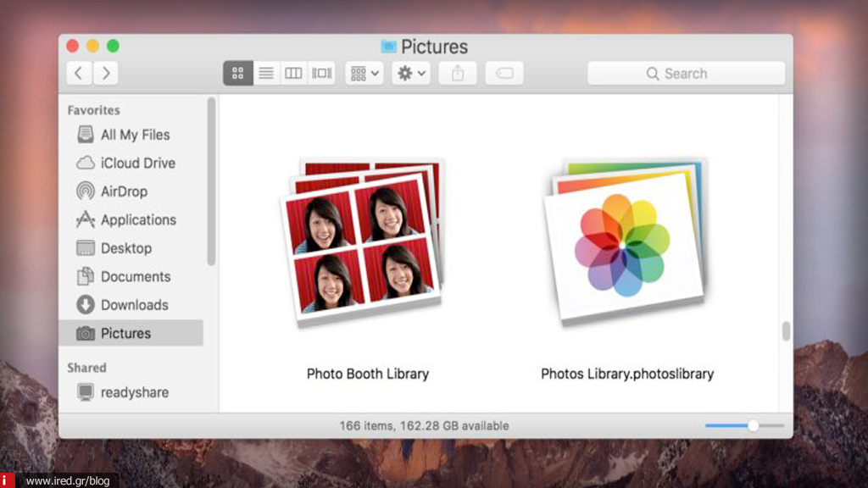Click the icon size slider

(744, 425)
